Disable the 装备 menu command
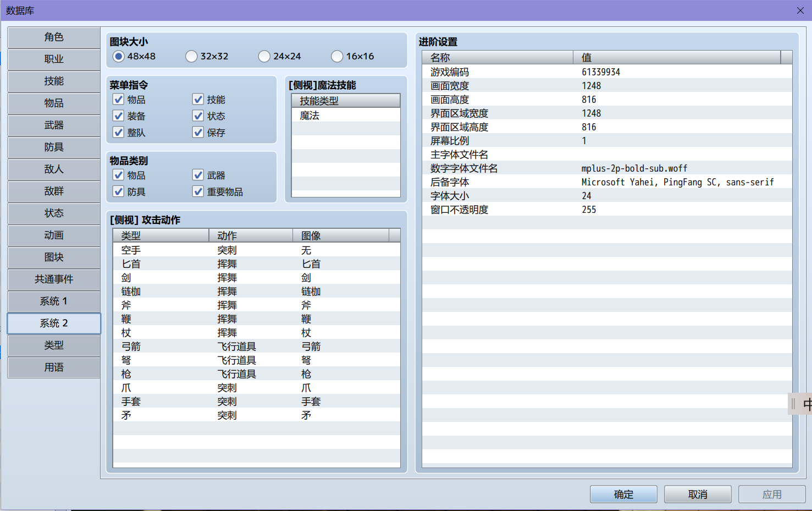The height and width of the screenshot is (511, 812). (x=118, y=116)
